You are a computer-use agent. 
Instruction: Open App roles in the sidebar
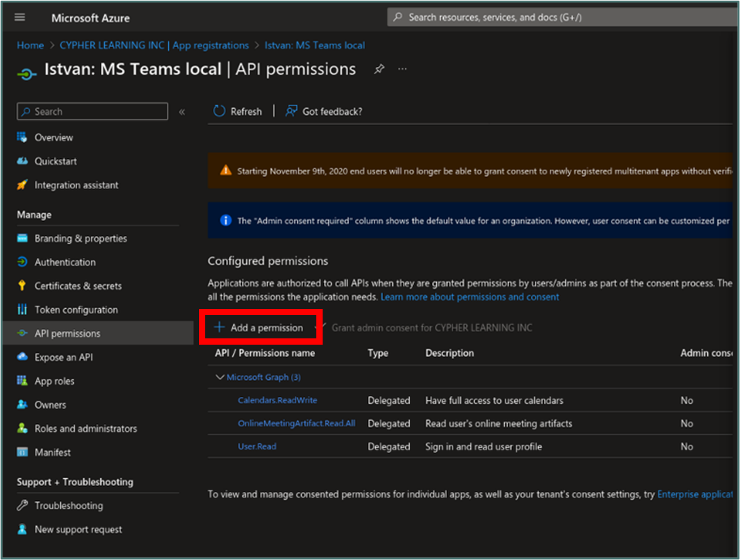click(54, 381)
